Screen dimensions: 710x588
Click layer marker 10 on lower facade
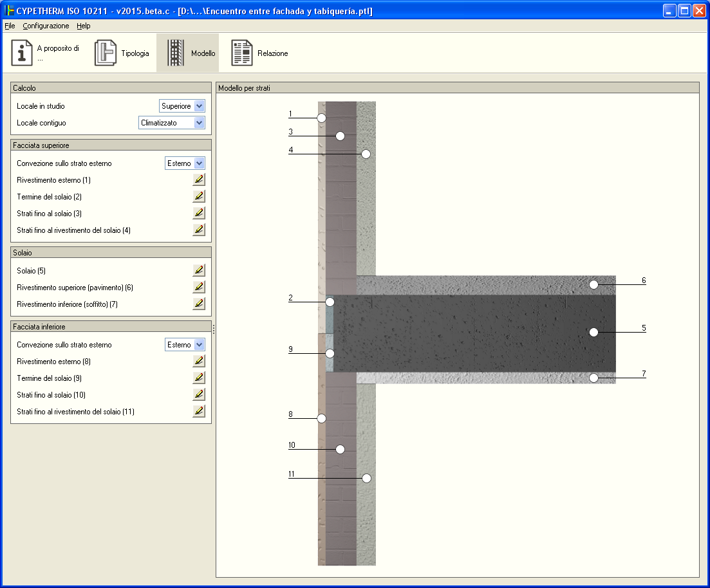point(340,450)
